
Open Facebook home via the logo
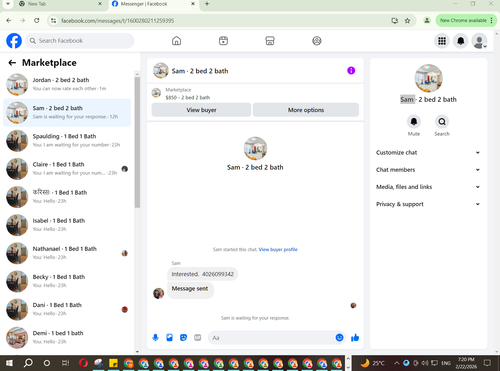14,41
